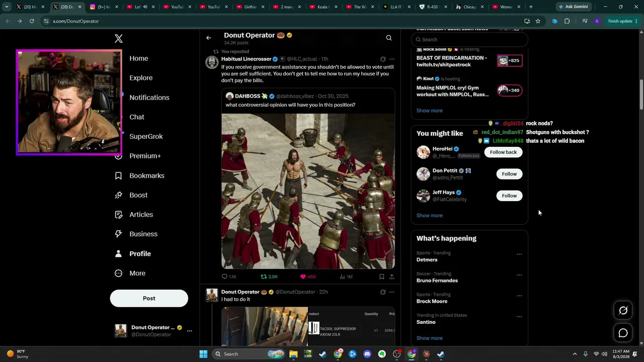644x362 pixels.
Task: Open more options on 'I had to do it' post
Action: pos(392,292)
